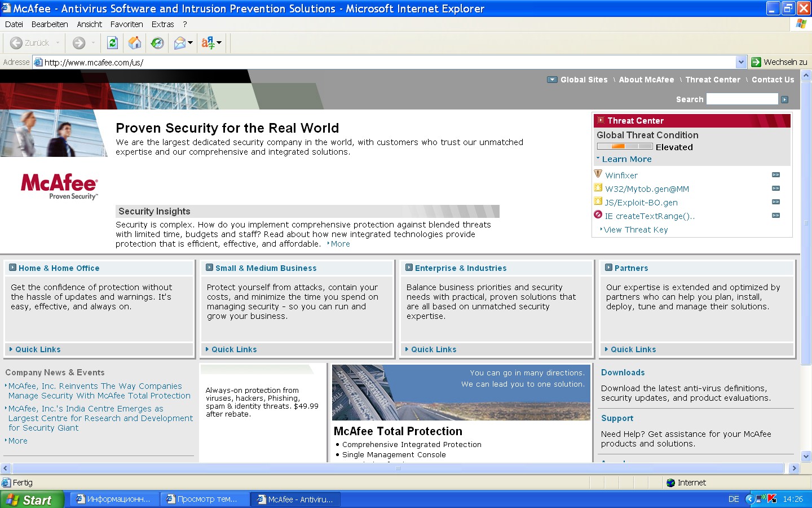Click the Threat Center panel header icon
The height and width of the screenshot is (508, 812).
click(x=601, y=120)
